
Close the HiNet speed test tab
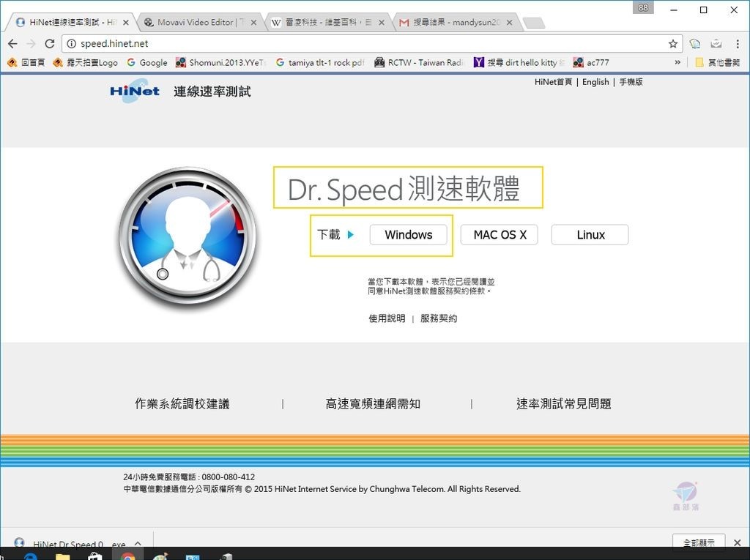click(126, 23)
